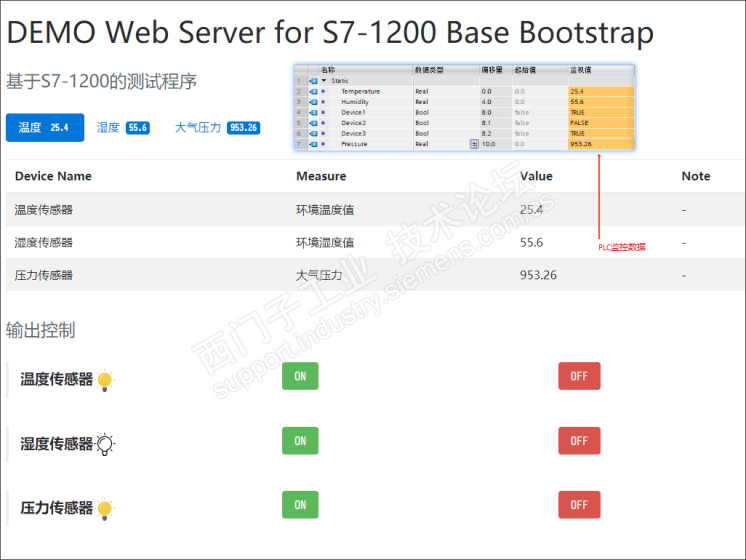
Task: Click the lit bulb icon beside 压力传感器
Action: point(106,508)
